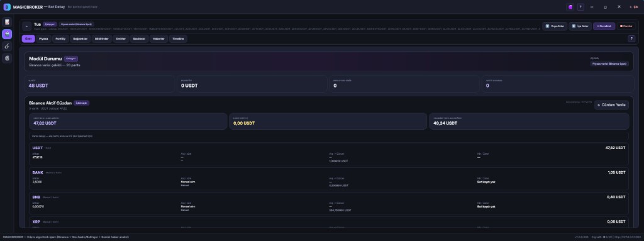Click the 0 USDT portfolio card
Image resolution: width=644 pixels, height=241 pixels.
pyautogui.click(x=252, y=84)
